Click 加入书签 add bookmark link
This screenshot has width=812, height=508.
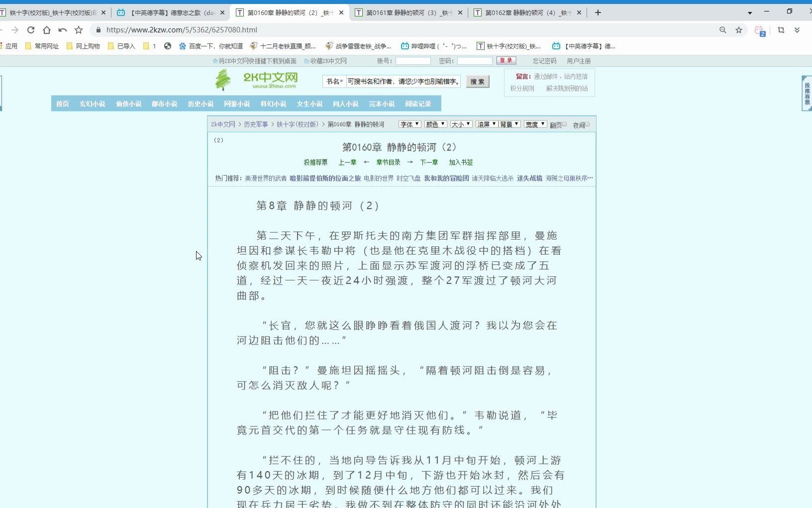(x=461, y=162)
